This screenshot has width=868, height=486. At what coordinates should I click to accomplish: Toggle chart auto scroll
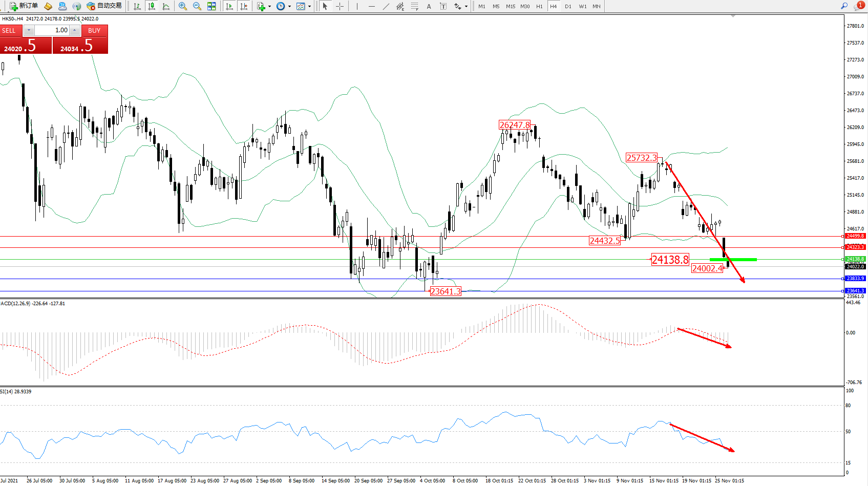[x=229, y=6]
